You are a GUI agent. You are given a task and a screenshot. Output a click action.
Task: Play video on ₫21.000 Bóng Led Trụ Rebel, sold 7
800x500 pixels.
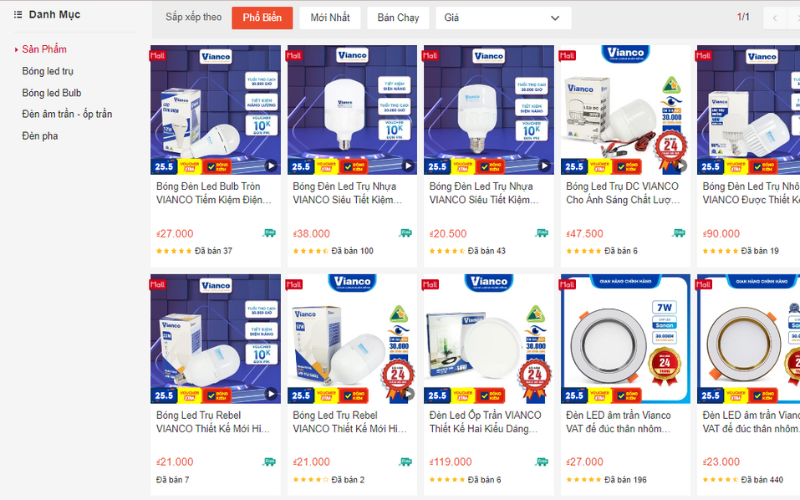271,394
